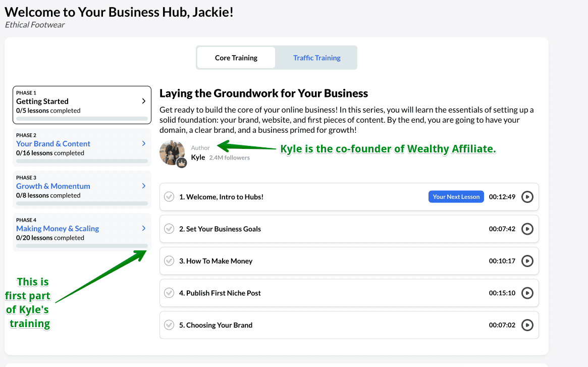Screen dimensions: 588x367
Task: Click the Making Money & Scaling progress bar
Action: [82, 246]
